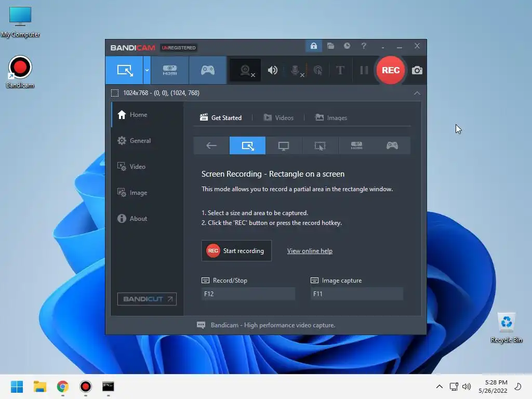
Task: Select HDMI device recording mode in top toolbar
Action: 170,70
